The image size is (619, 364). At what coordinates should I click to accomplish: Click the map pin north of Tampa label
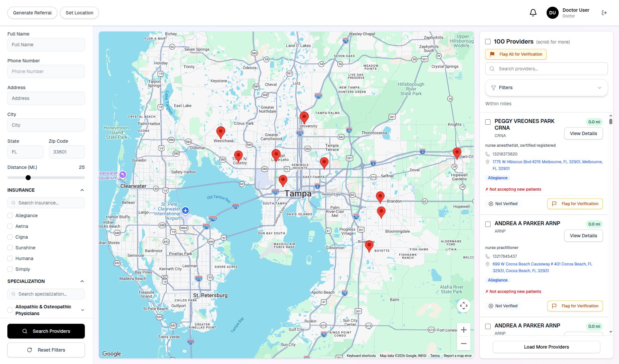pyautogui.click(x=283, y=181)
